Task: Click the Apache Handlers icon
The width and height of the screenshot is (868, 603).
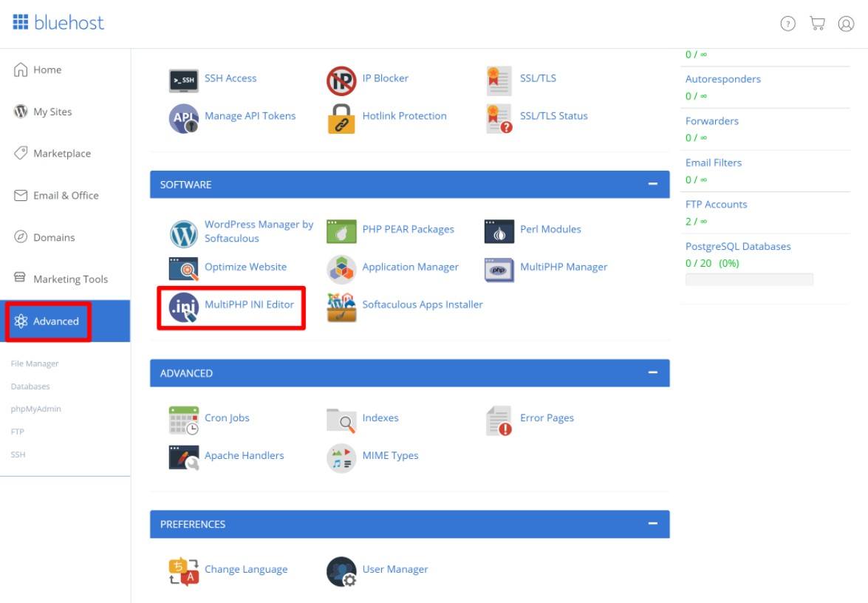Action: click(183, 458)
